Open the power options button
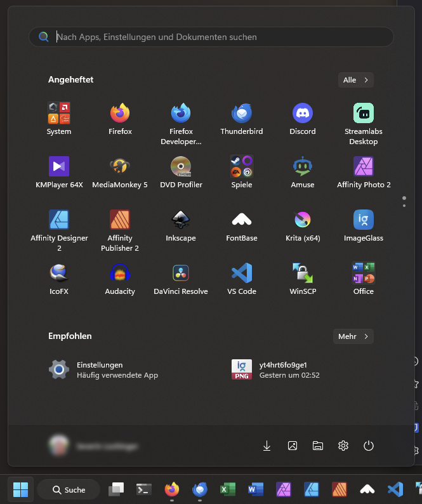This screenshot has width=422, height=504. (369, 446)
